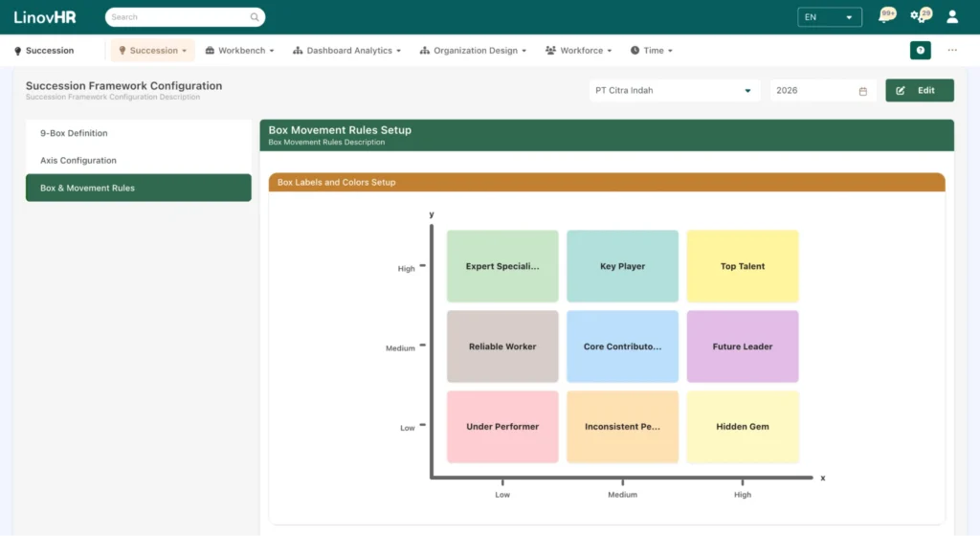980x536 pixels.
Task: Click the Box Movement Rules Setup heading
Action: [340, 130]
